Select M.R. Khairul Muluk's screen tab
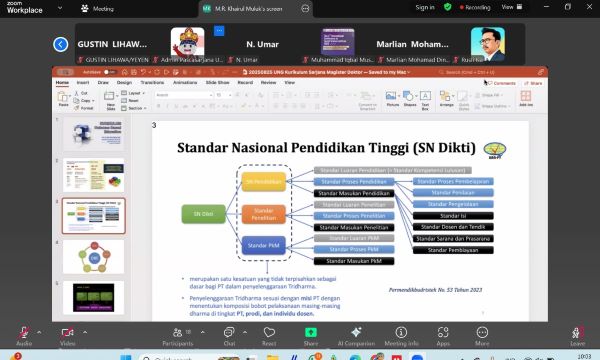This screenshot has height=360, width=600. coord(248,8)
